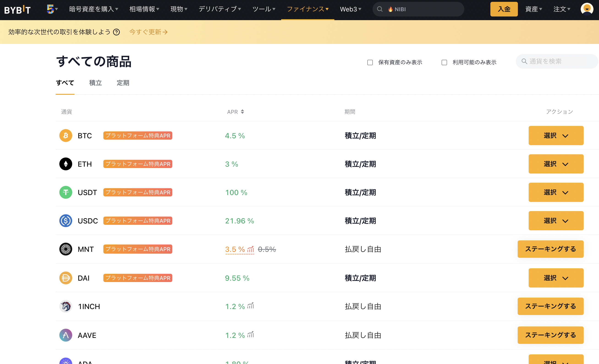Click the BTC coin icon
Image resolution: width=599 pixels, height=364 pixels.
pyautogui.click(x=66, y=136)
